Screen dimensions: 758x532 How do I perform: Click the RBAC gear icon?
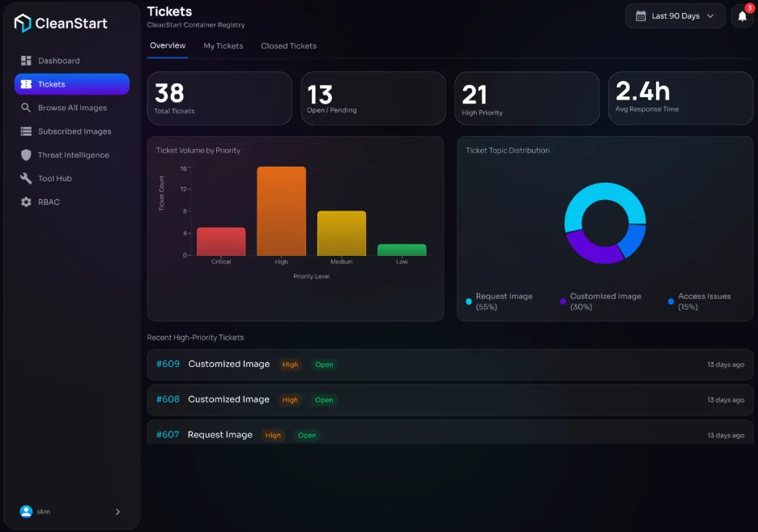tap(26, 202)
